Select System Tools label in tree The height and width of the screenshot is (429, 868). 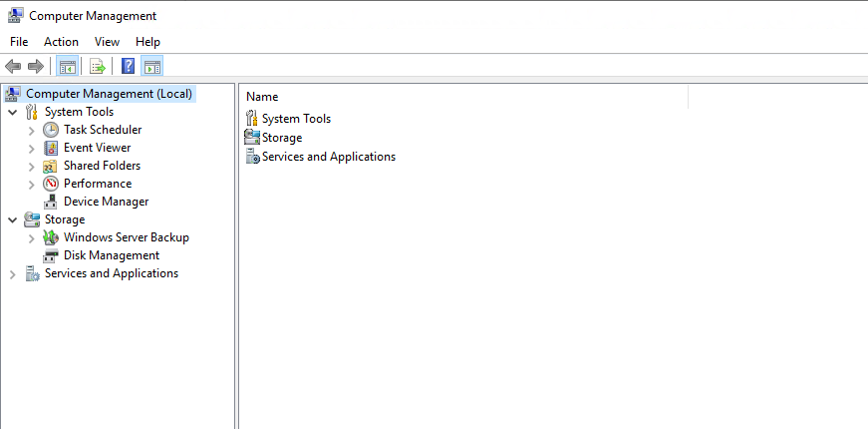[79, 112]
